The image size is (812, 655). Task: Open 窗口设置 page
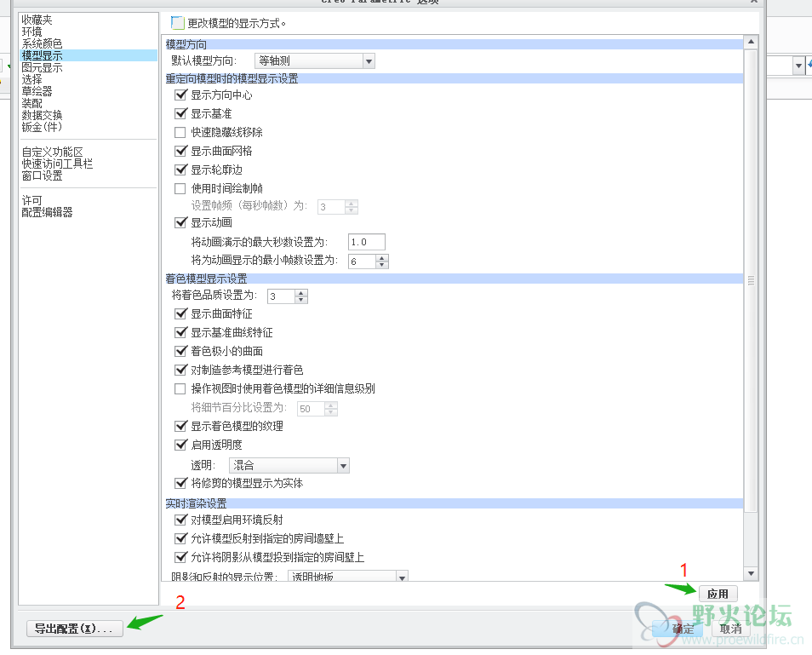point(42,175)
